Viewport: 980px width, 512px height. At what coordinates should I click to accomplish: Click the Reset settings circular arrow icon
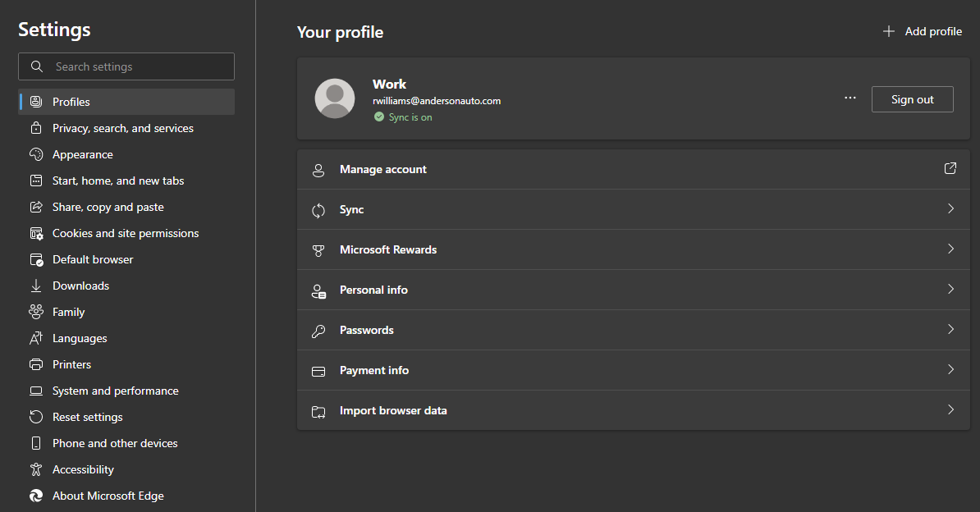[36, 416]
